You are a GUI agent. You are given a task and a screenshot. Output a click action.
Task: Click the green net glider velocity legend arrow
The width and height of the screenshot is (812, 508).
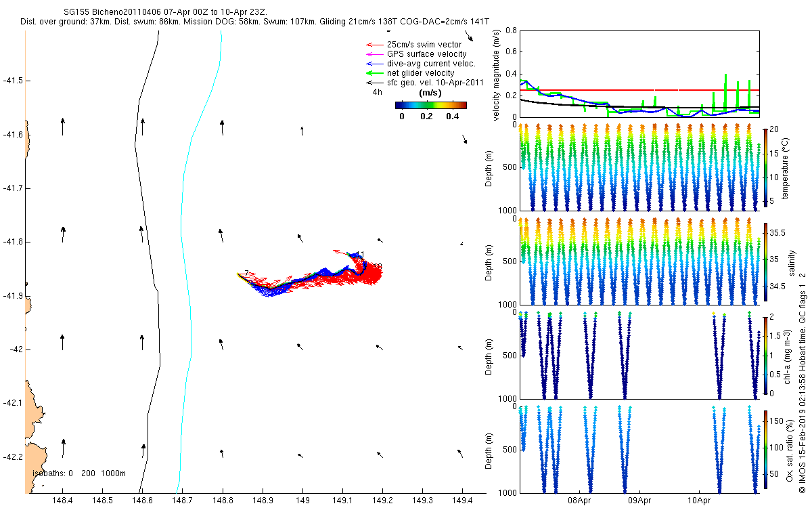[x=374, y=73]
